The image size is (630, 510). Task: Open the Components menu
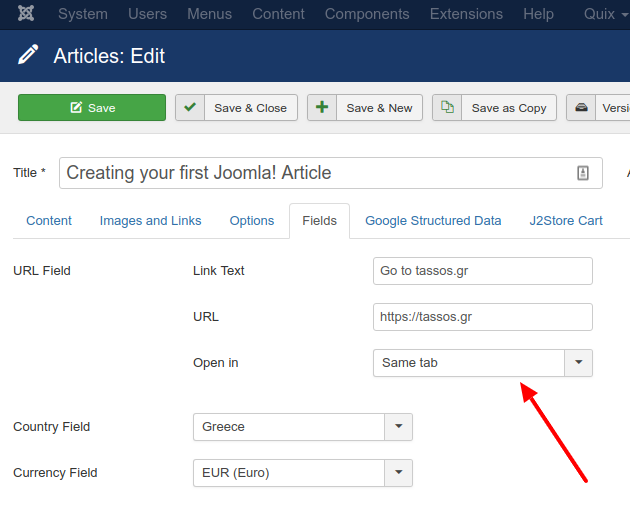367,14
